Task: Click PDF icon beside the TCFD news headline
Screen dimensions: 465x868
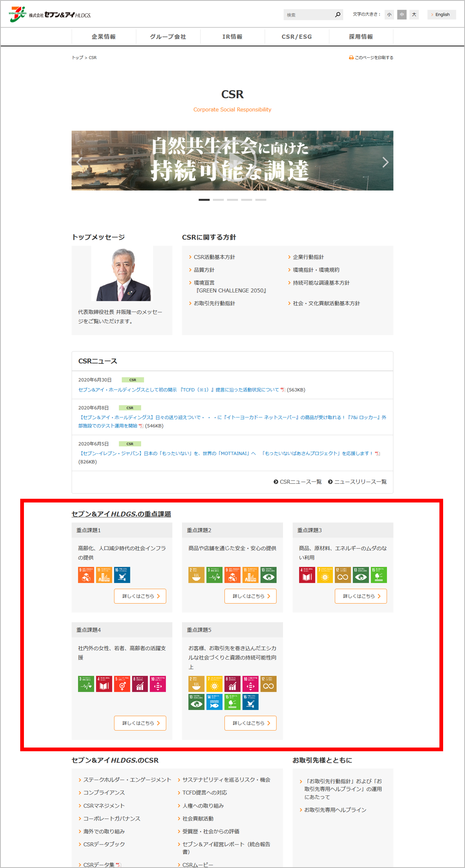Action: 283,390
